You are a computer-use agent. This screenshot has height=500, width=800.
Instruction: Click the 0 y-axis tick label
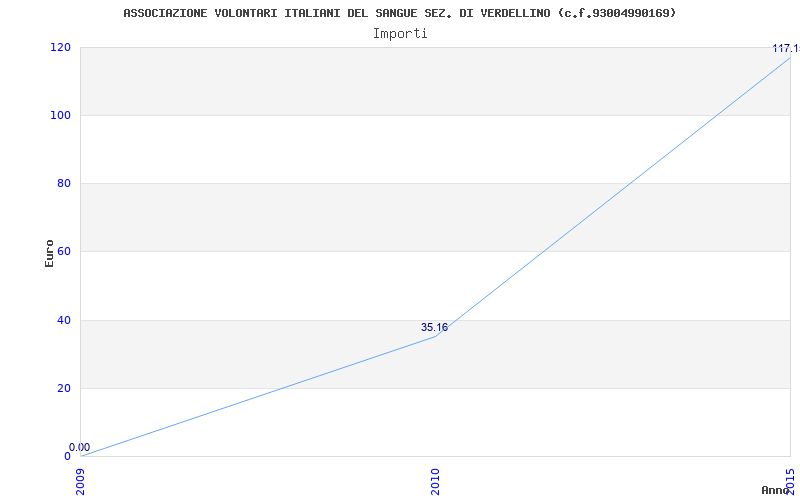pyautogui.click(x=67, y=456)
